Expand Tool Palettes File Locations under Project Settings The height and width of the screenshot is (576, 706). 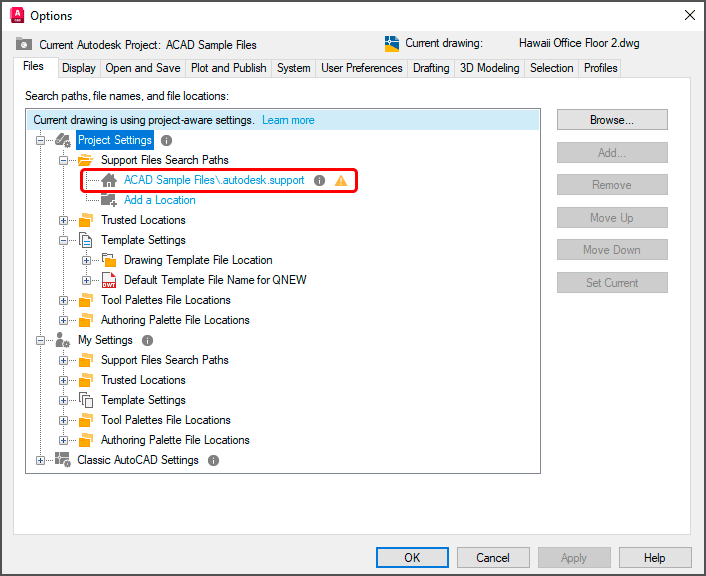[63, 300]
